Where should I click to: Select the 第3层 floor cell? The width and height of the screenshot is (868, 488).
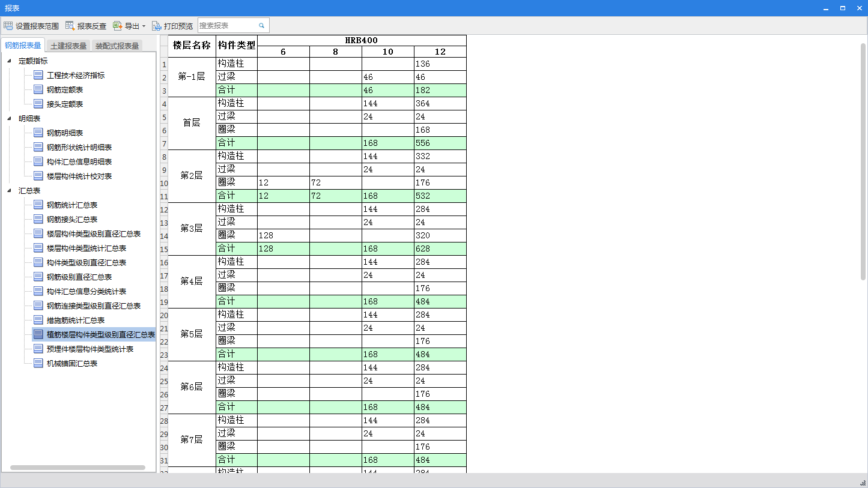pyautogui.click(x=192, y=229)
